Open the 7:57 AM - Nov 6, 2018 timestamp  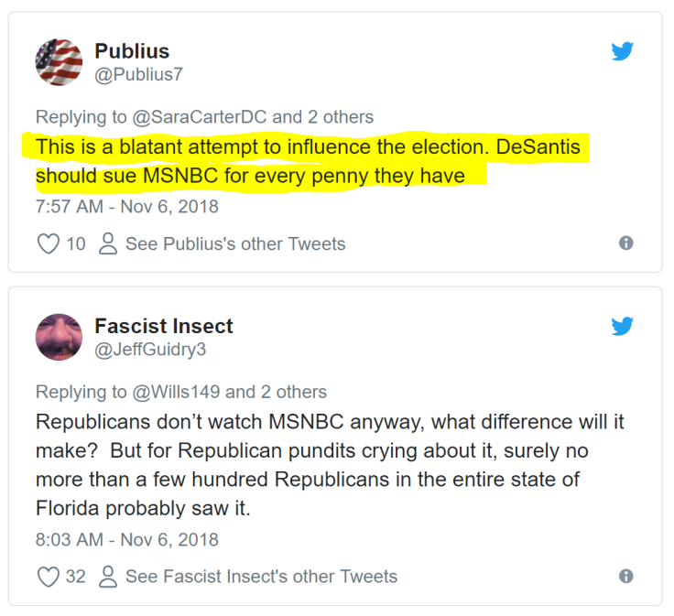point(127,206)
